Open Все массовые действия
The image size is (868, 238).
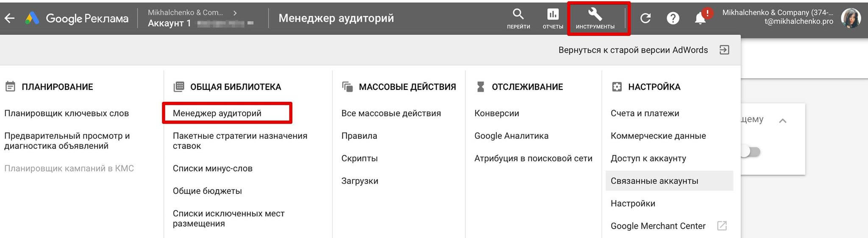click(x=391, y=113)
